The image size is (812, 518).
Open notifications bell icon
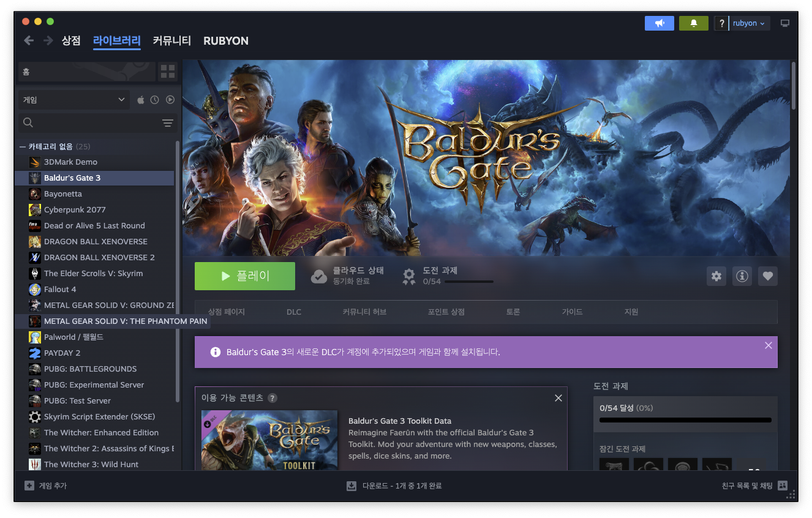(693, 23)
